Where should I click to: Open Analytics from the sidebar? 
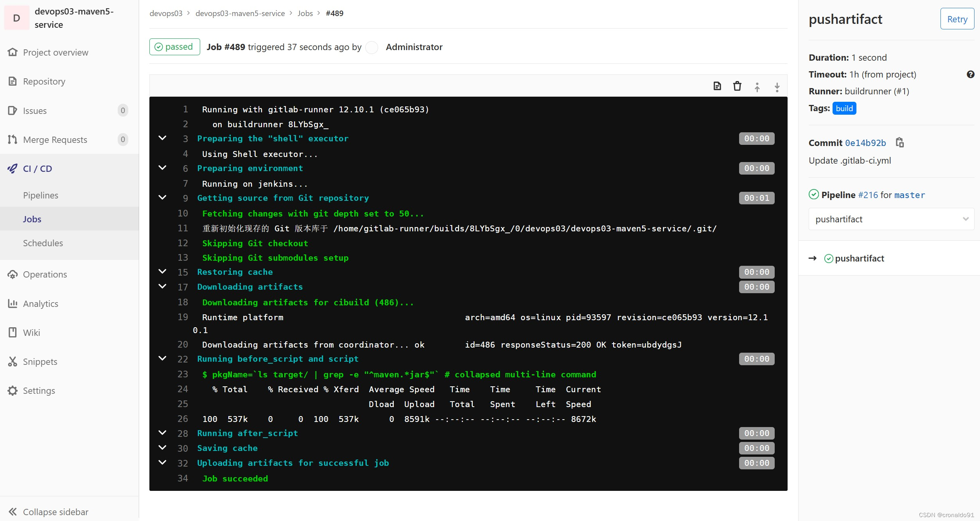coord(41,303)
